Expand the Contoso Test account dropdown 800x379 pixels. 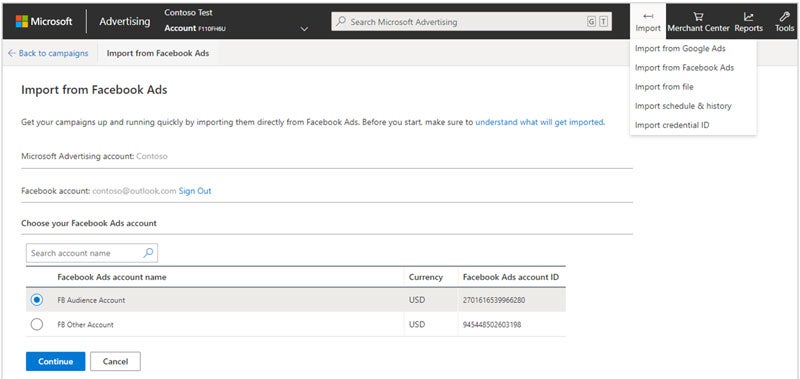click(x=305, y=29)
